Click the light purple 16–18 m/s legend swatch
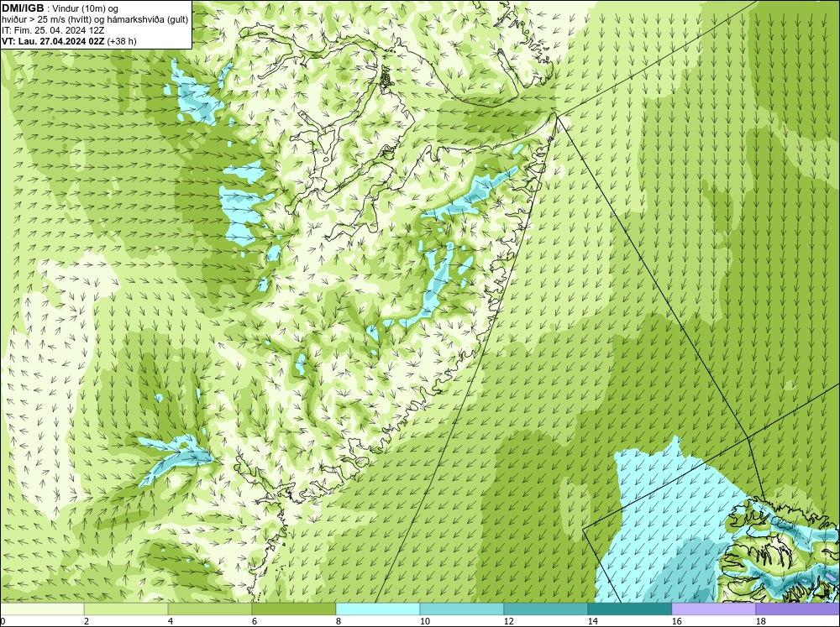 [713, 609]
